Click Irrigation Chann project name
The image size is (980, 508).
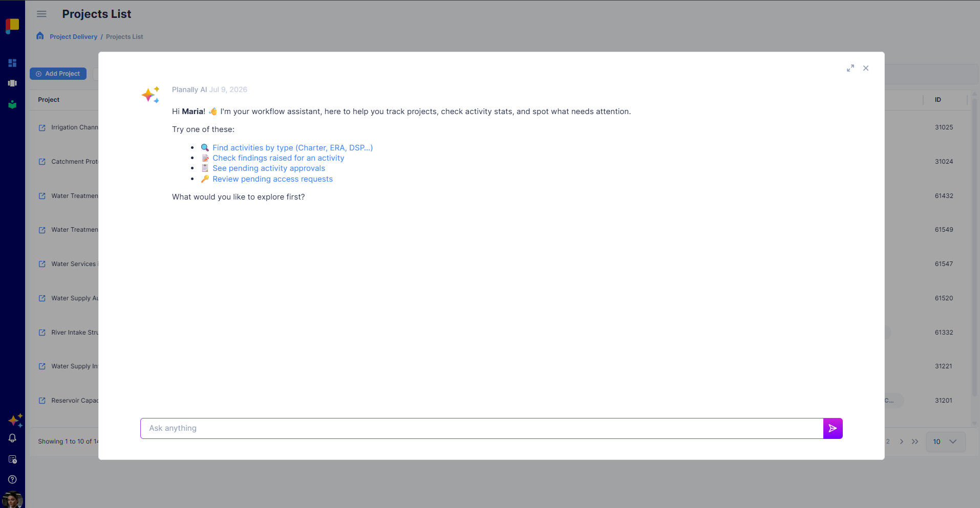pyautogui.click(x=75, y=127)
